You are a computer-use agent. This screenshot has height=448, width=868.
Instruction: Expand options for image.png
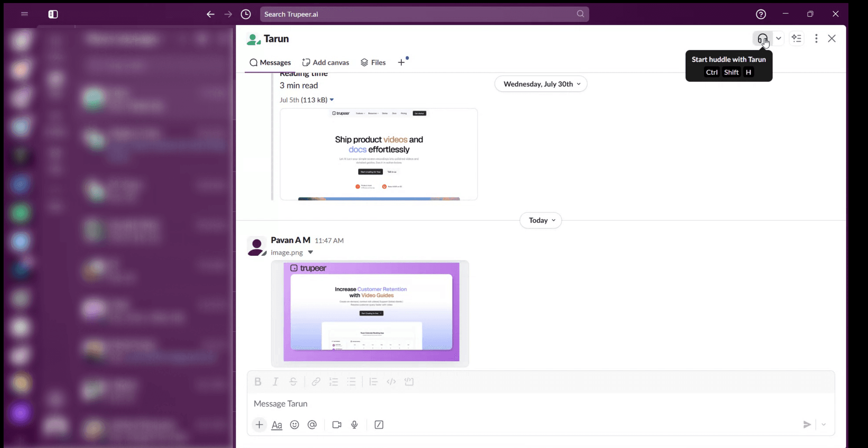pyautogui.click(x=310, y=252)
